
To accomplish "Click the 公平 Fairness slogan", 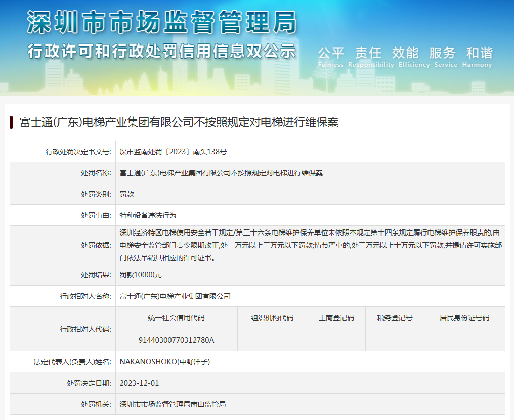I will pos(331,57).
